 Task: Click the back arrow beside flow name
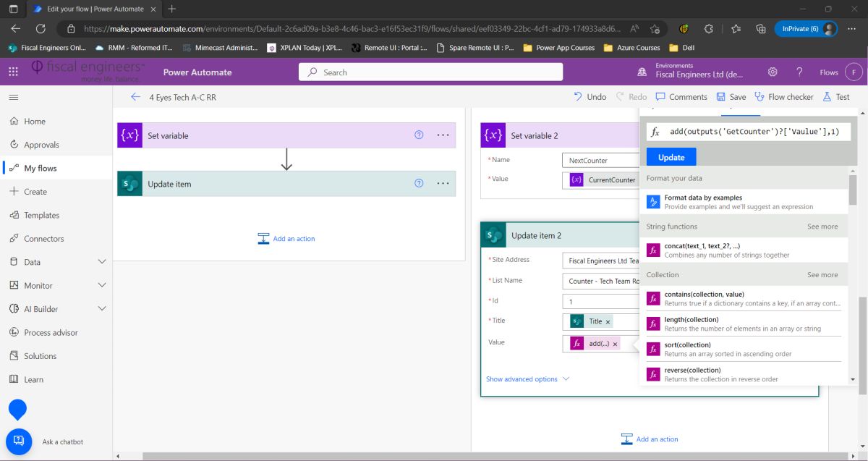tap(135, 97)
